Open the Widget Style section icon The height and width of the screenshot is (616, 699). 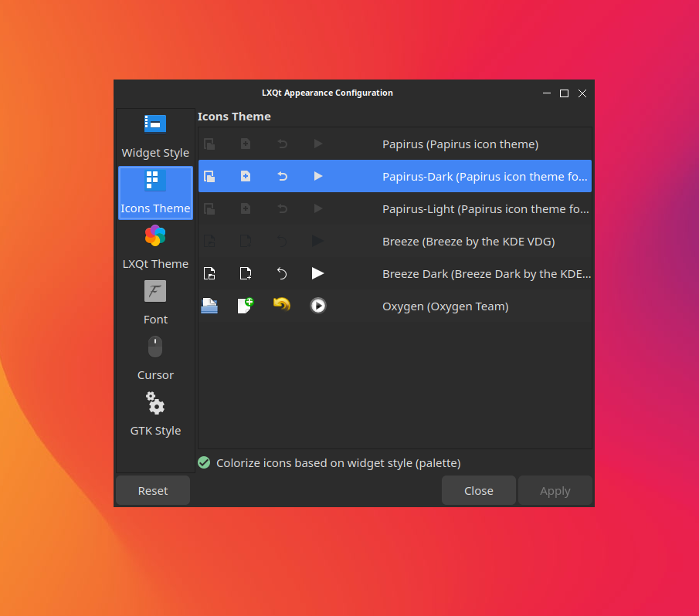tap(155, 124)
